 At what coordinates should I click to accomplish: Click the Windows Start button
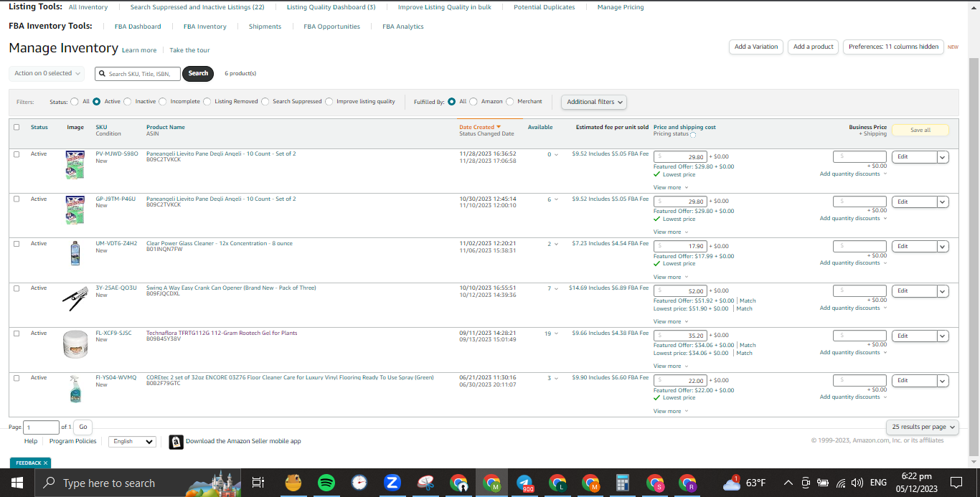17,483
